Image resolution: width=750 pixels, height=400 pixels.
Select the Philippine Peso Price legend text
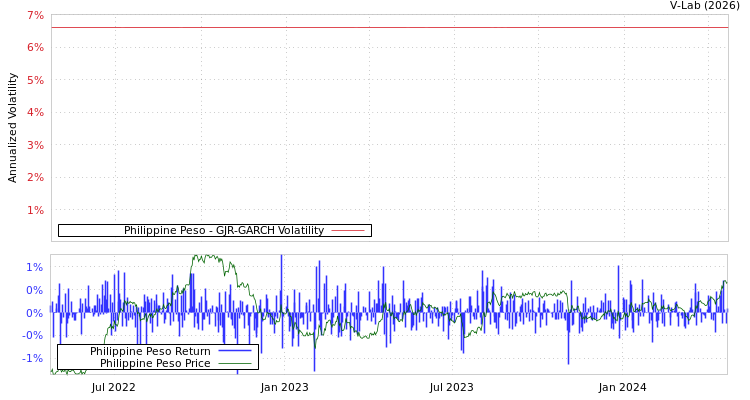[x=155, y=363]
